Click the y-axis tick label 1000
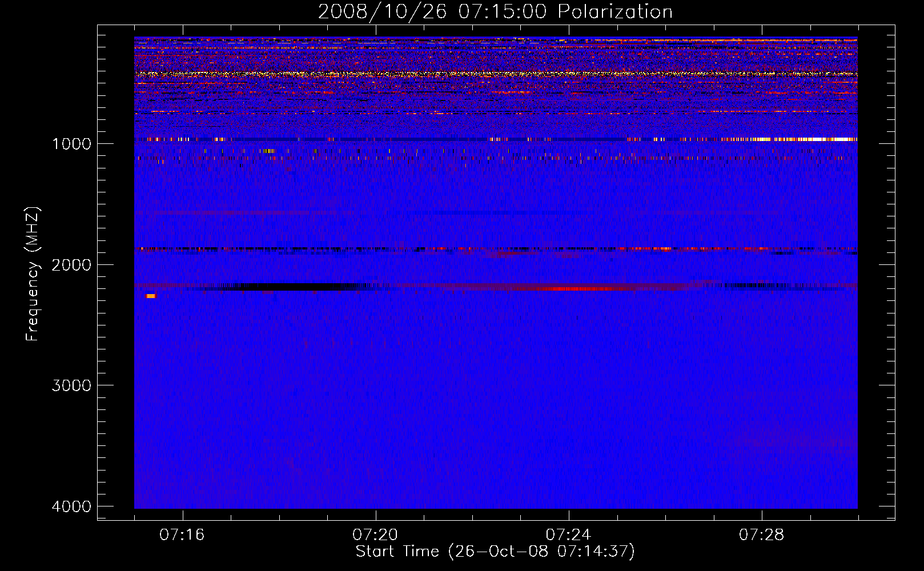 point(71,143)
